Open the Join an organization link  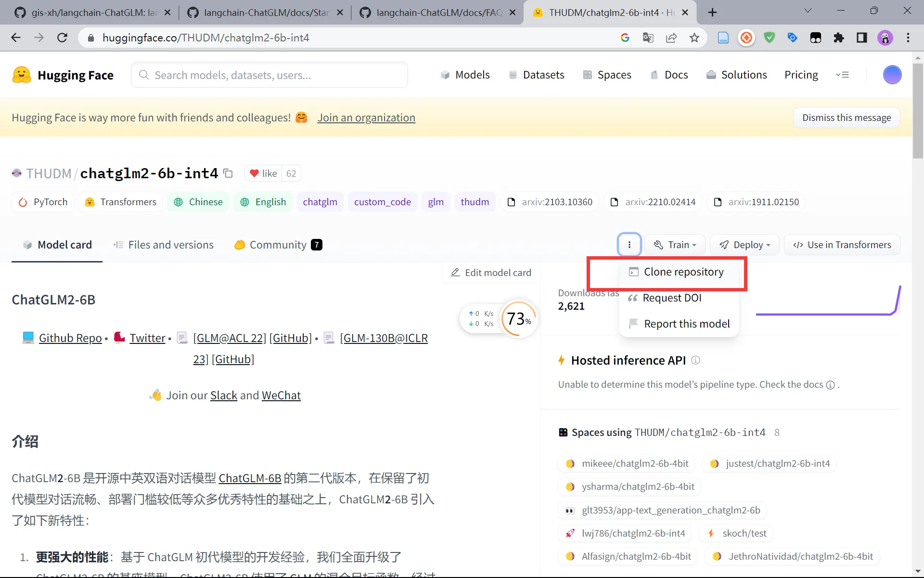[x=366, y=118]
